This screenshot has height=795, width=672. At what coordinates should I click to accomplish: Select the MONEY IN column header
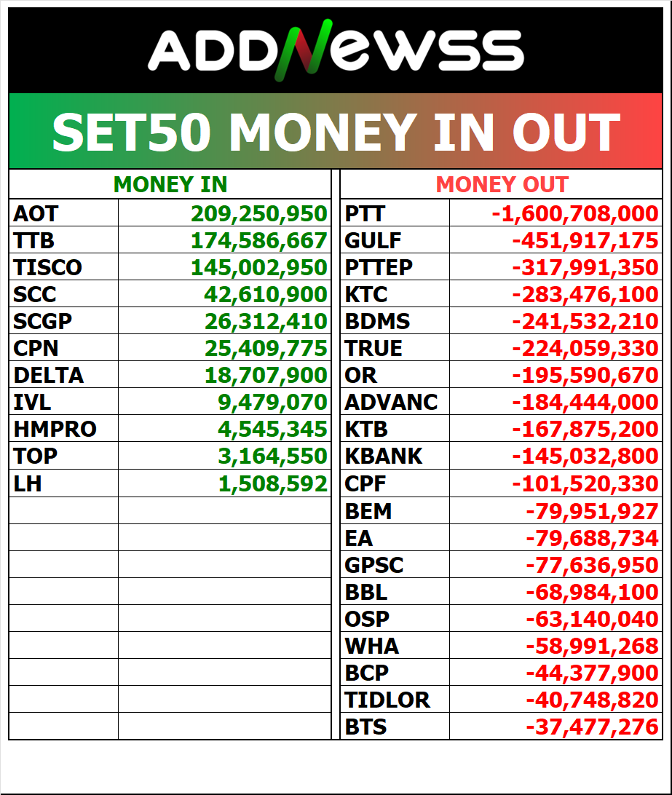click(170, 185)
